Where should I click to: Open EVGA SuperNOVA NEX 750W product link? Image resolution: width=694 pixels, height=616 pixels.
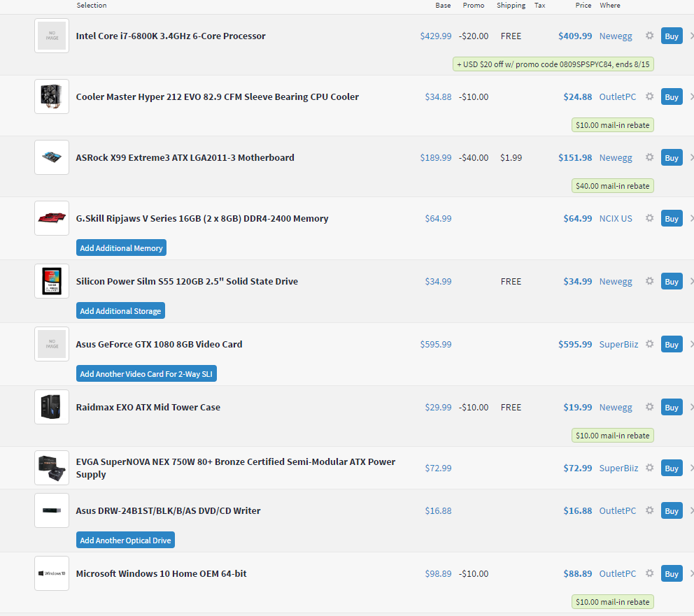(236, 468)
